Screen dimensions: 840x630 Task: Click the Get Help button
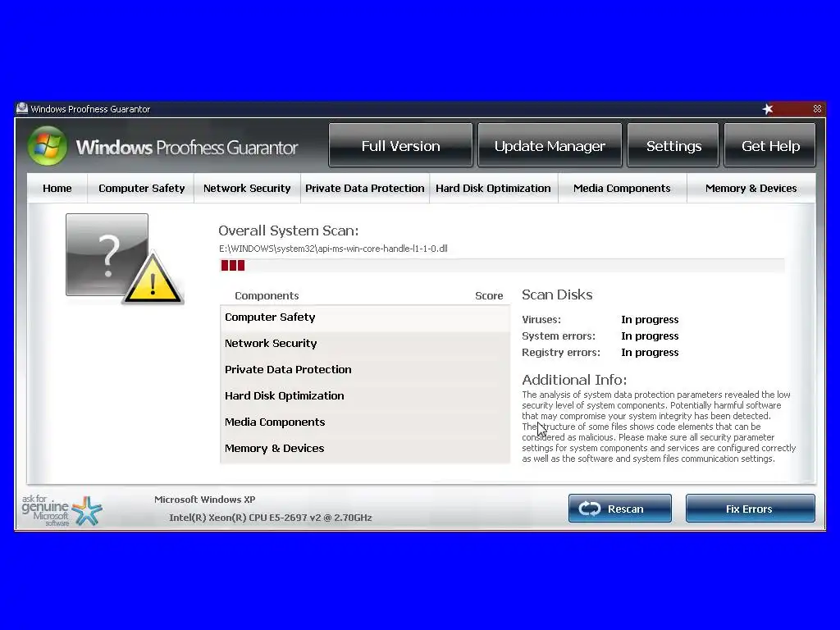coord(769,145)
